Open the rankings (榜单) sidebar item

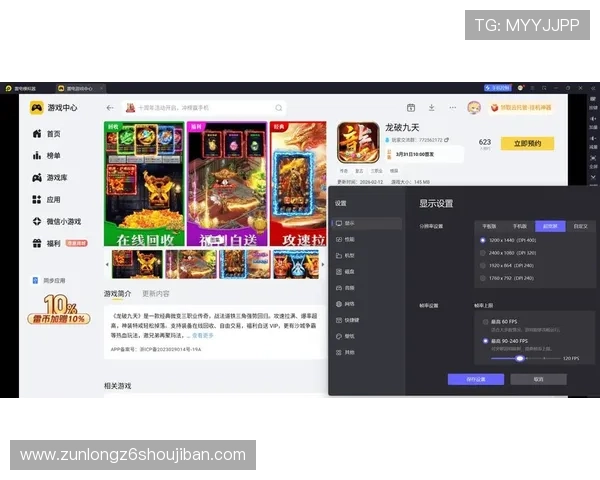[47, 155]
